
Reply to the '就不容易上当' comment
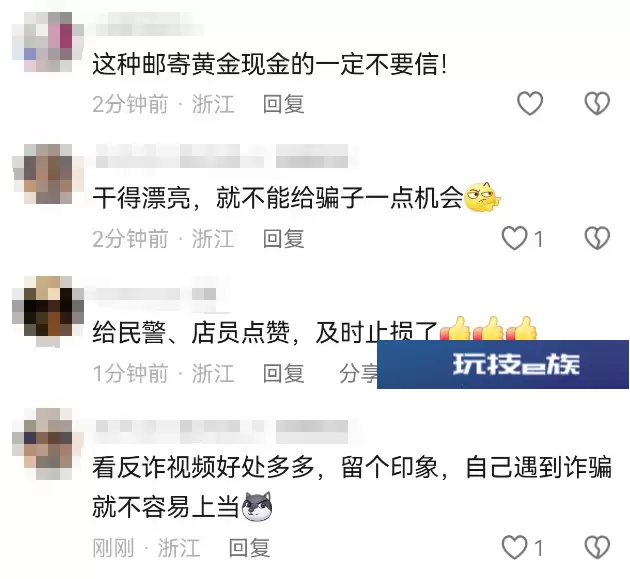point(250,548)
